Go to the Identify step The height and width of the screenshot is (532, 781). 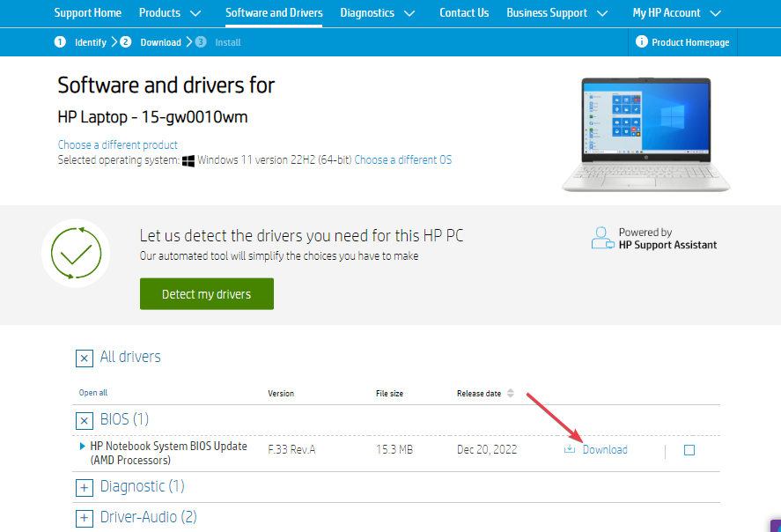pos(91,42)
